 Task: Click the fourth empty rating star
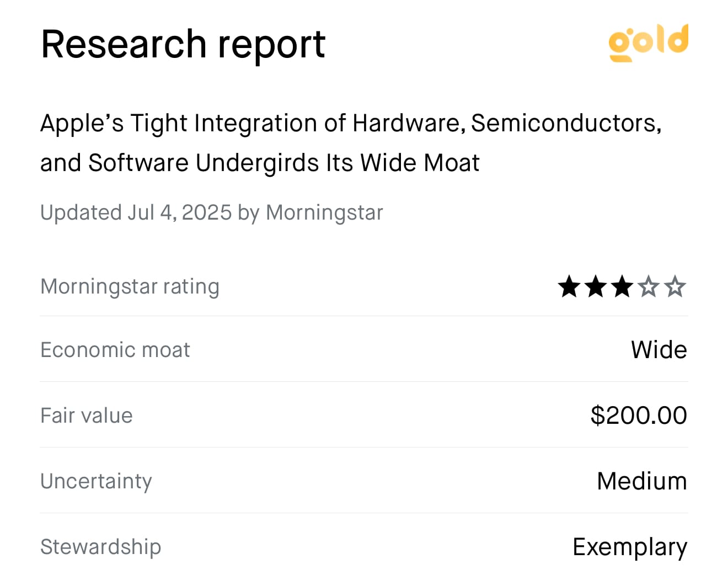[649, 287]
